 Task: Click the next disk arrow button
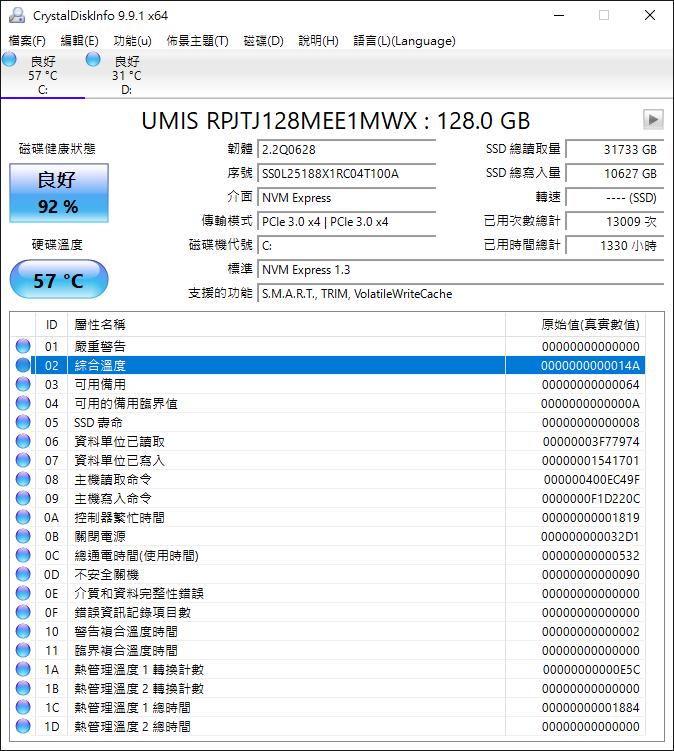653,119
